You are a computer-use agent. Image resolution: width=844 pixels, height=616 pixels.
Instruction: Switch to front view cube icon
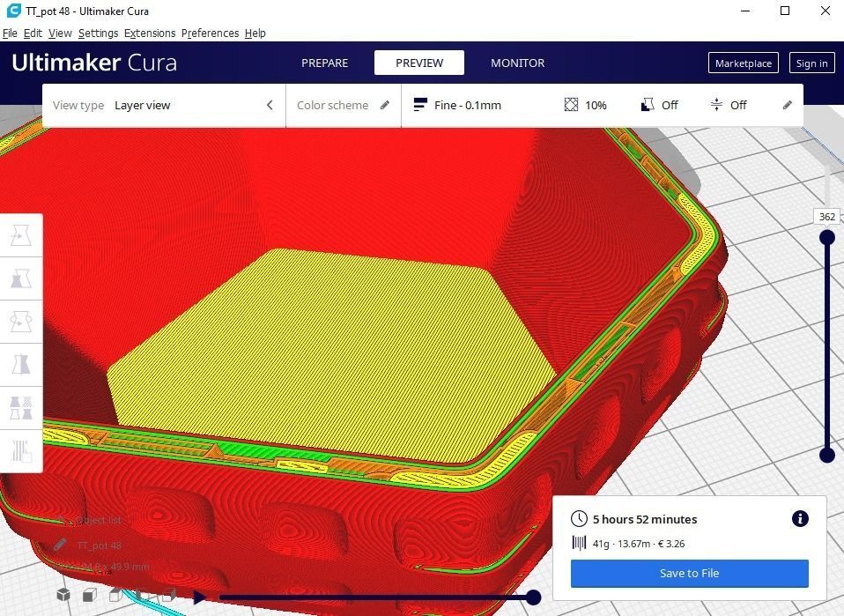[x=90, y=595]
